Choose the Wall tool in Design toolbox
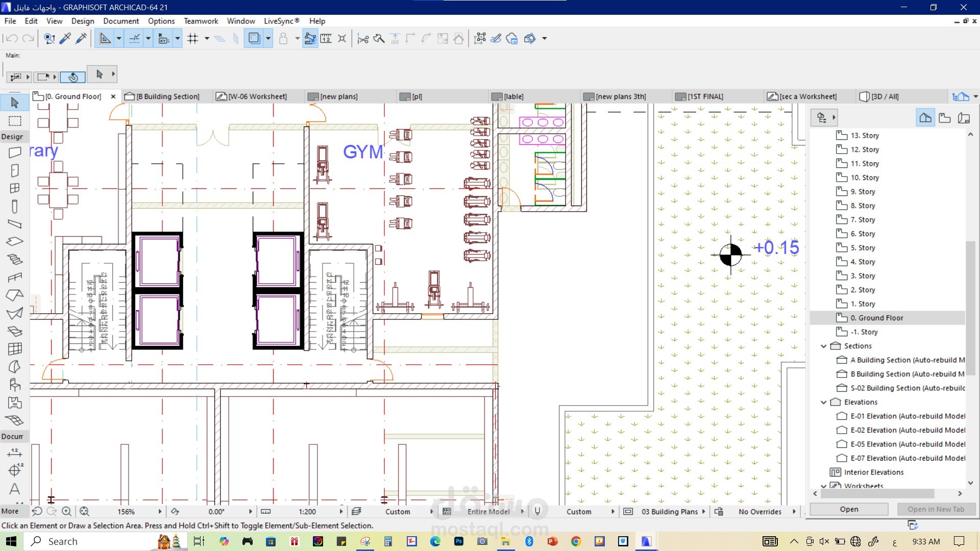The image size is (980, 551). click(15, 153)
